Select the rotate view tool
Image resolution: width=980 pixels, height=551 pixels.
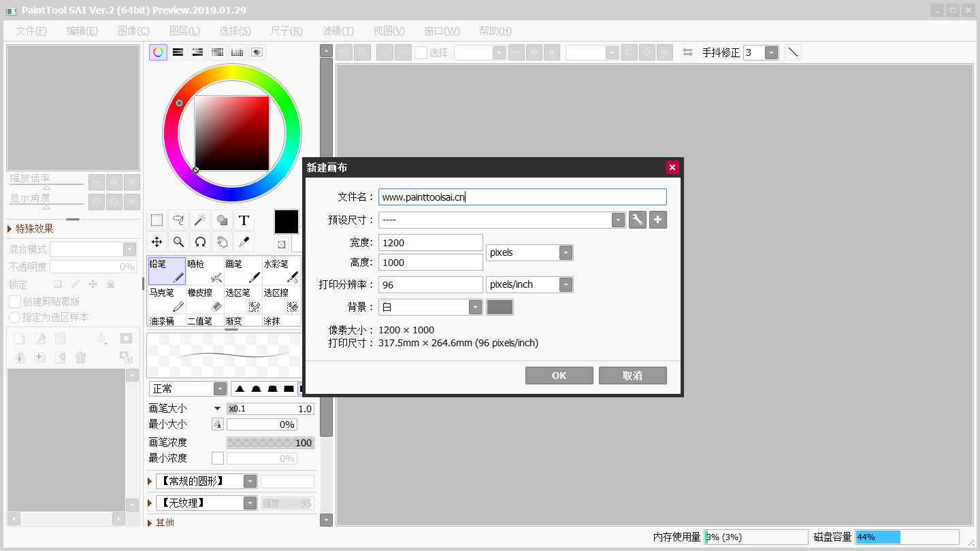pos(200,241)
